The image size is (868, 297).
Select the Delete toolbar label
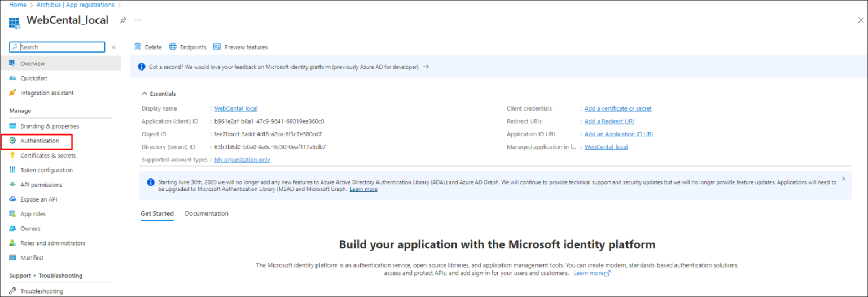(153, 47)
